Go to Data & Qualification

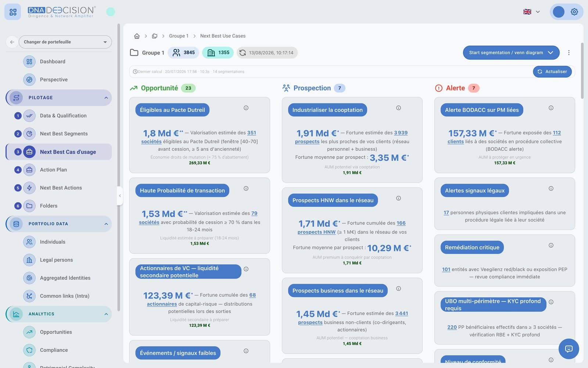click(x=63, y=116)
